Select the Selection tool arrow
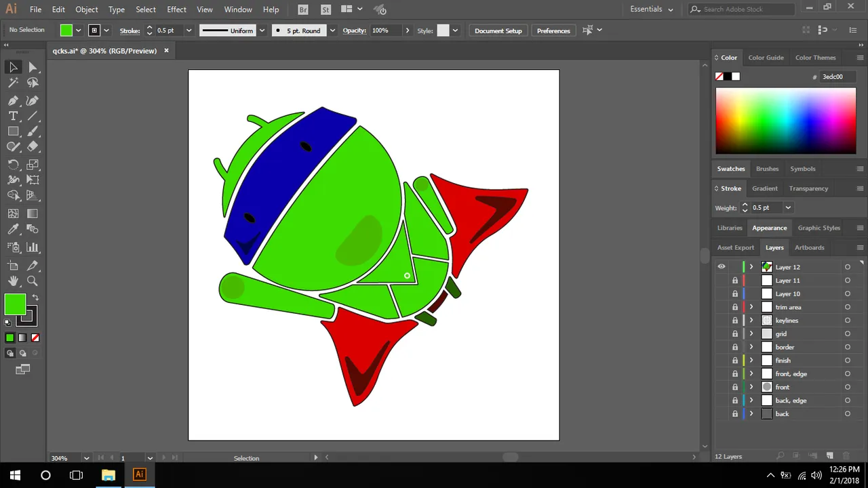Viewport: 868px width, 488px height. pyautogui.click(x=13, y=67)
